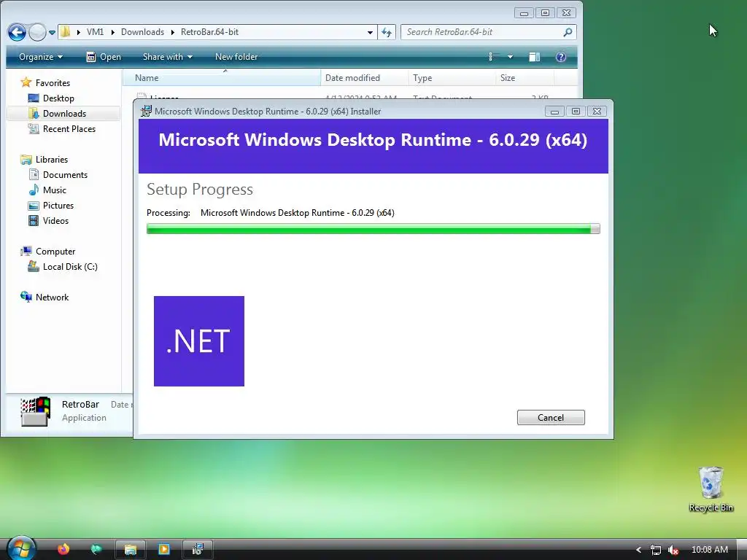Launch Firefox from taskbar

pyautogui.click(x=63, y=549)
